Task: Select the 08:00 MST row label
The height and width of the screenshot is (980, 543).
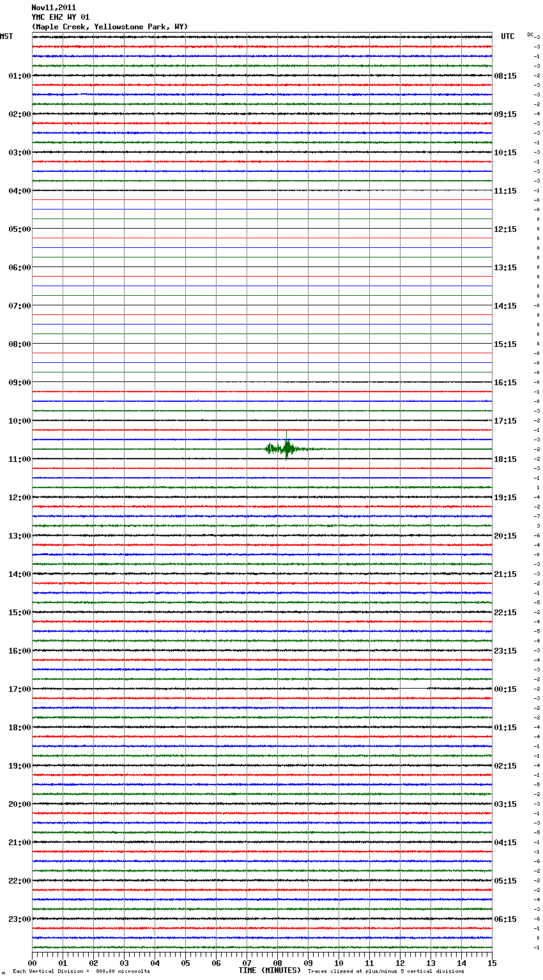Action: click(20, 344)
